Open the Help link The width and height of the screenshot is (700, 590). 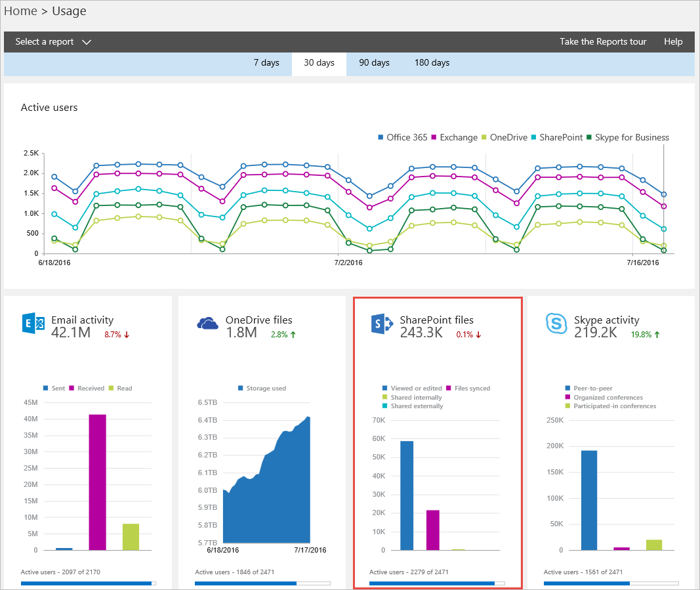[x=673, y=42]
